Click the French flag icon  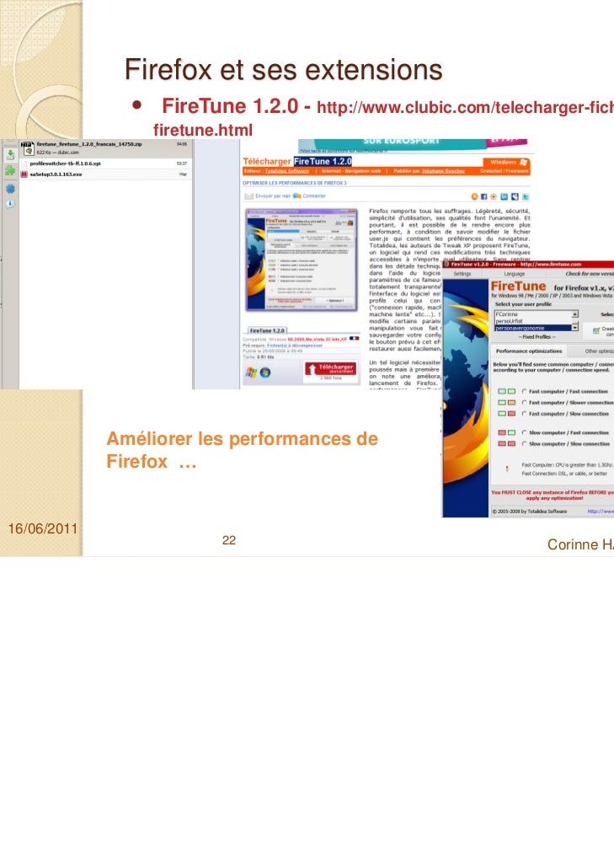tap(354, 338)
